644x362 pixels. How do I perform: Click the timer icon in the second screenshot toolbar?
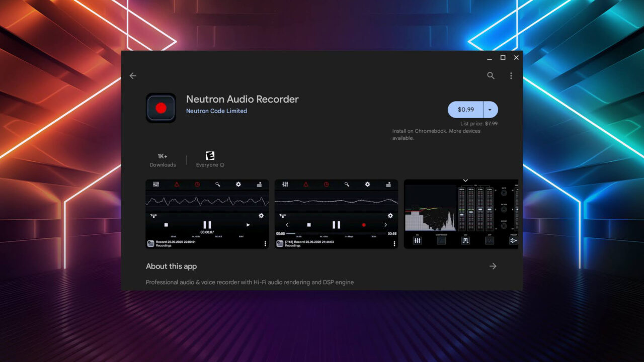point(326,185)
